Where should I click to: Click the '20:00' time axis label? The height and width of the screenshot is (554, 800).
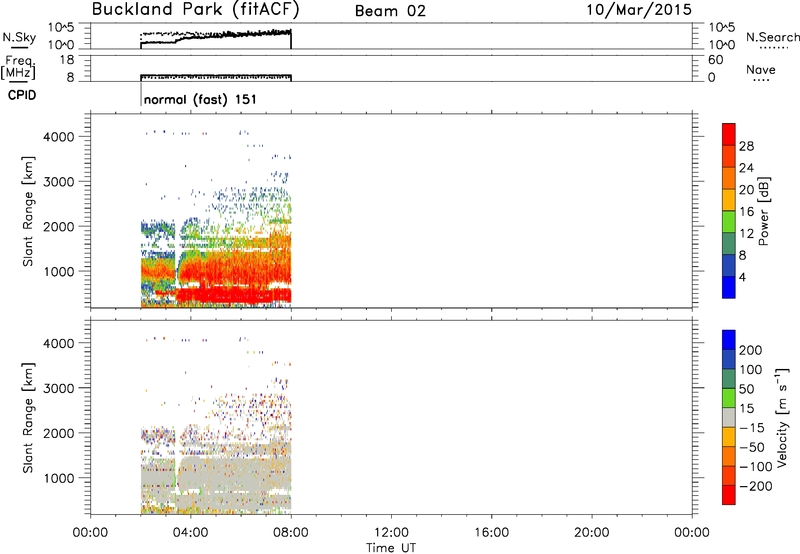pyautogui.click(x=591, y=533)
